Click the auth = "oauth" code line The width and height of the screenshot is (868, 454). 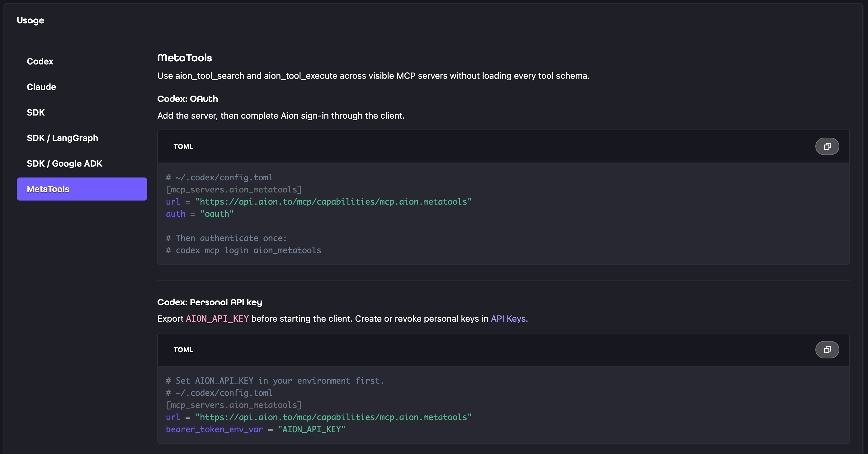click(200, 214)
